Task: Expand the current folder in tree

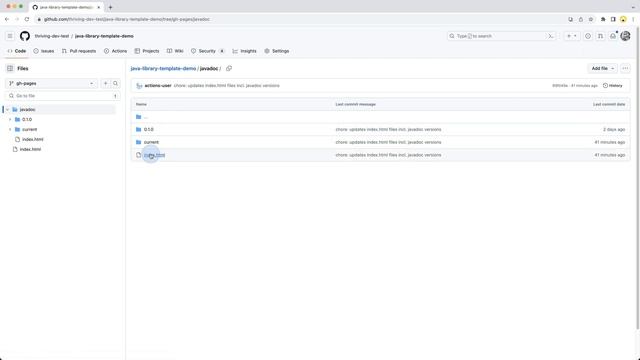Action: [10, 129]
